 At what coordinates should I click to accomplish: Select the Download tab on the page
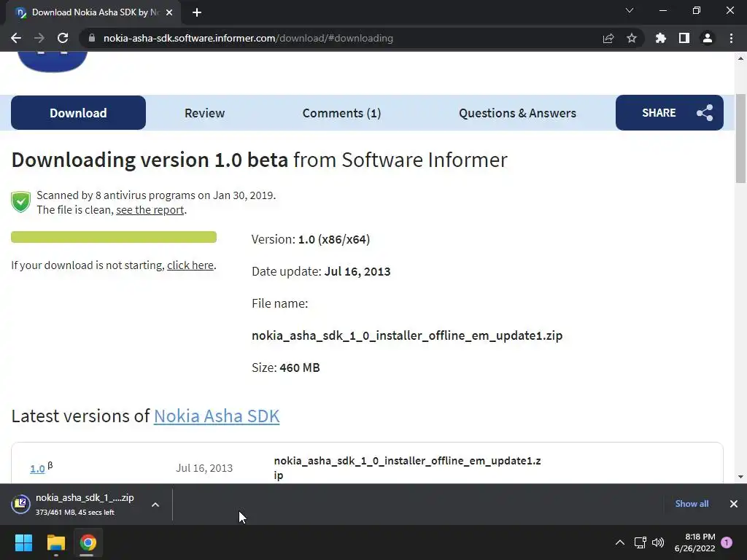[78, 113]
